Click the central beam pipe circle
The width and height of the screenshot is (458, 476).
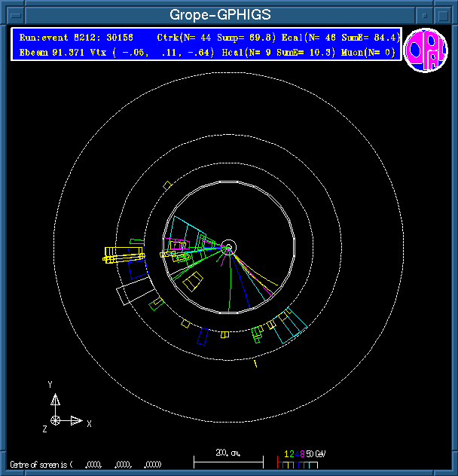coord(230,247)
